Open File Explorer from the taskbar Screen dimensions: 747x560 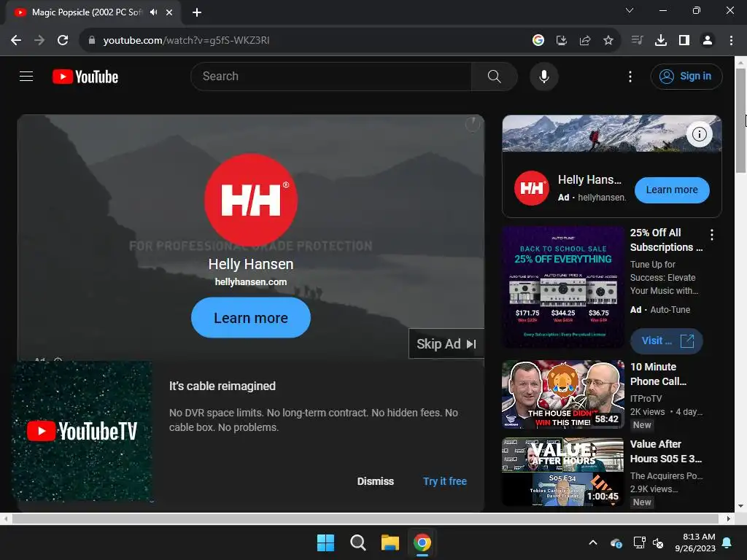click(x=390, y=542)
